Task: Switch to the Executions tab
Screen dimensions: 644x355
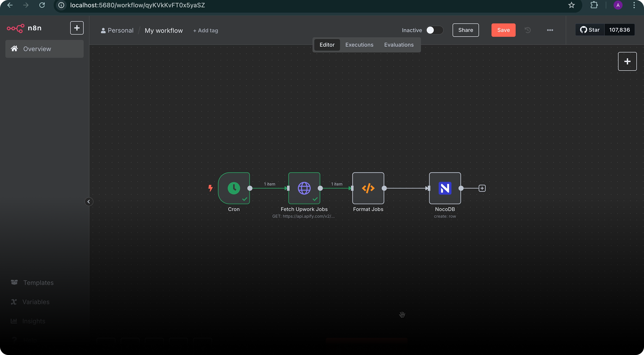Action: click(359, 45)
